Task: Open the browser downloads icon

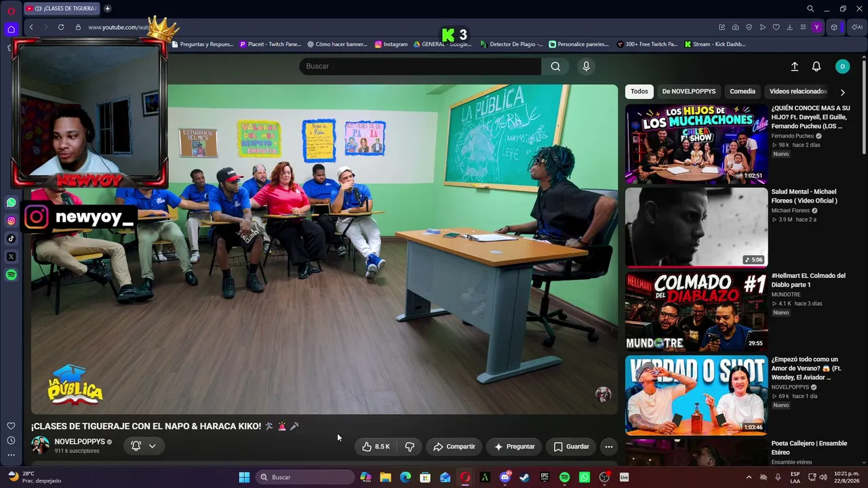Action: (x=790, y=27)
